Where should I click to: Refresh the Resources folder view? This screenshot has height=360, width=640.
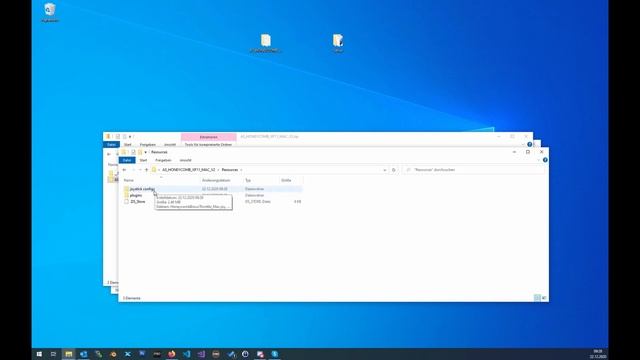coord(393,170)
